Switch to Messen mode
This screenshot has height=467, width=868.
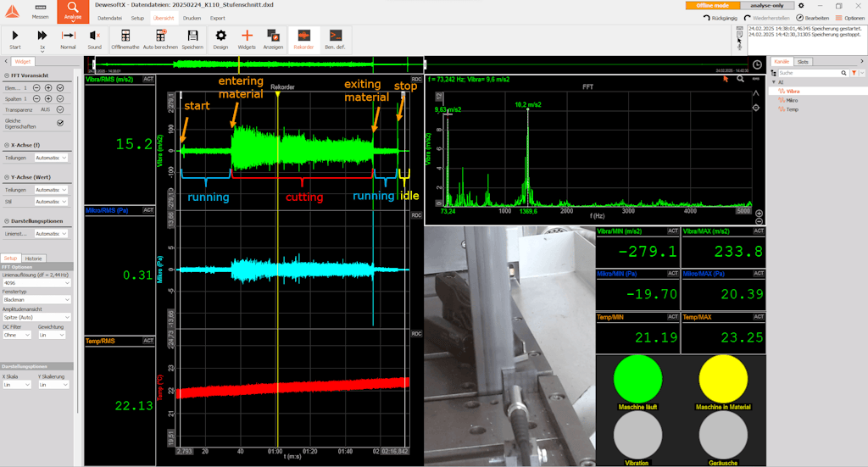[40, 12]
